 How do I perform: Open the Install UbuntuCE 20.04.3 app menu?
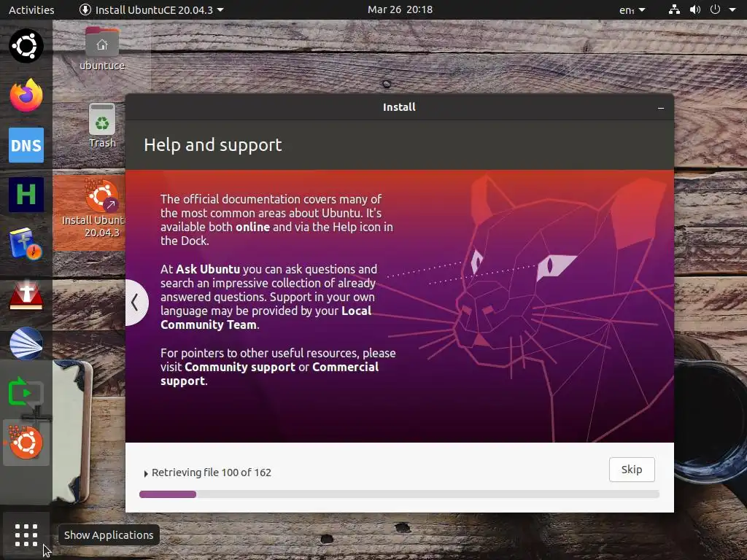[x=152, y=9]
